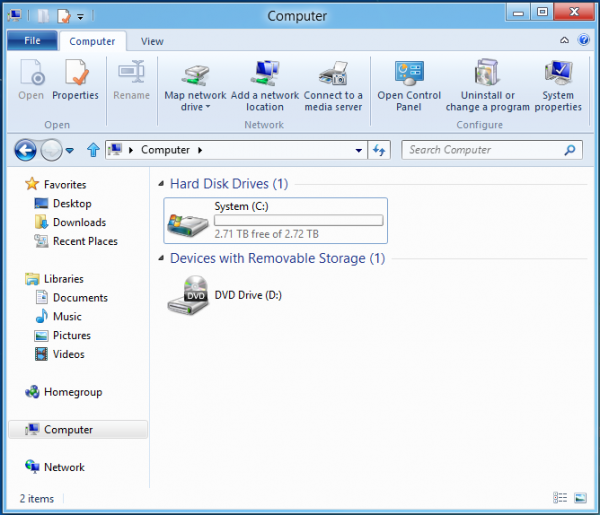Screen dimensions: 600x515
Task: Select Computer in the navigation pane
Action: [78, 430]
